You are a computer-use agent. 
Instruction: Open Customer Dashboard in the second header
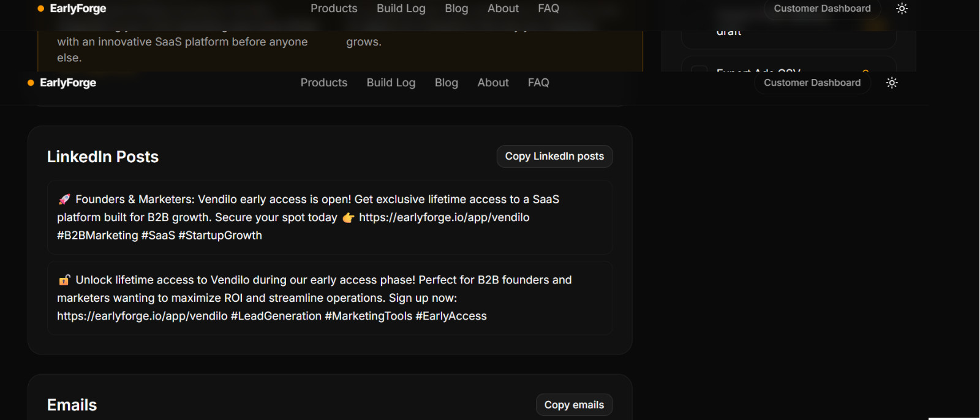pyautogui.click(x=812, y=83)
